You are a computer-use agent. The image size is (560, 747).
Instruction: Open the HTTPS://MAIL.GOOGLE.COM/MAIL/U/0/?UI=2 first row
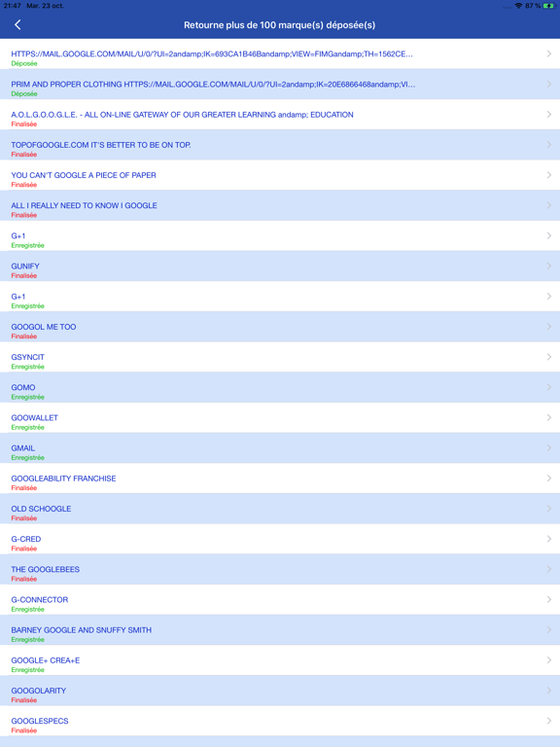pyautogui.click(x=280, y=53)
